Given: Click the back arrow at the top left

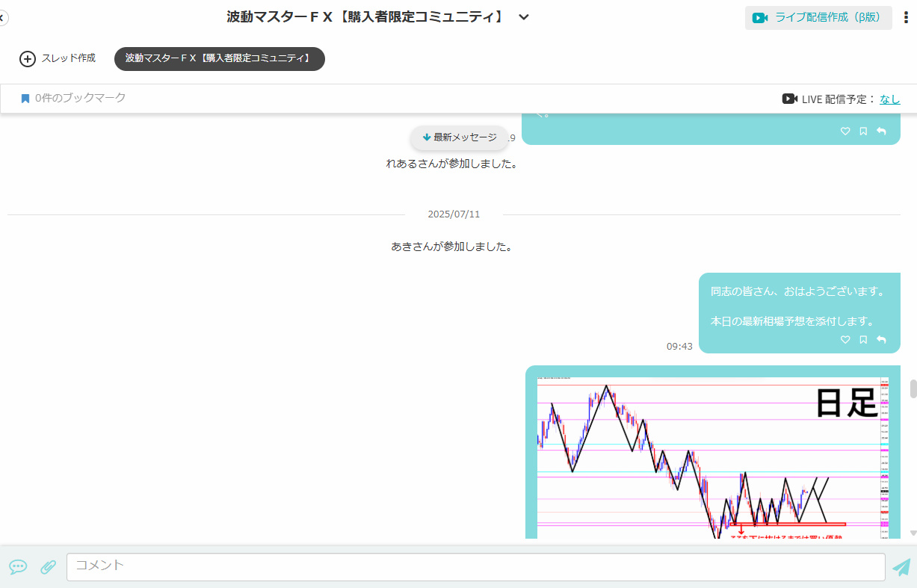Looking at the screenshot, I should [x=2, y=17].
